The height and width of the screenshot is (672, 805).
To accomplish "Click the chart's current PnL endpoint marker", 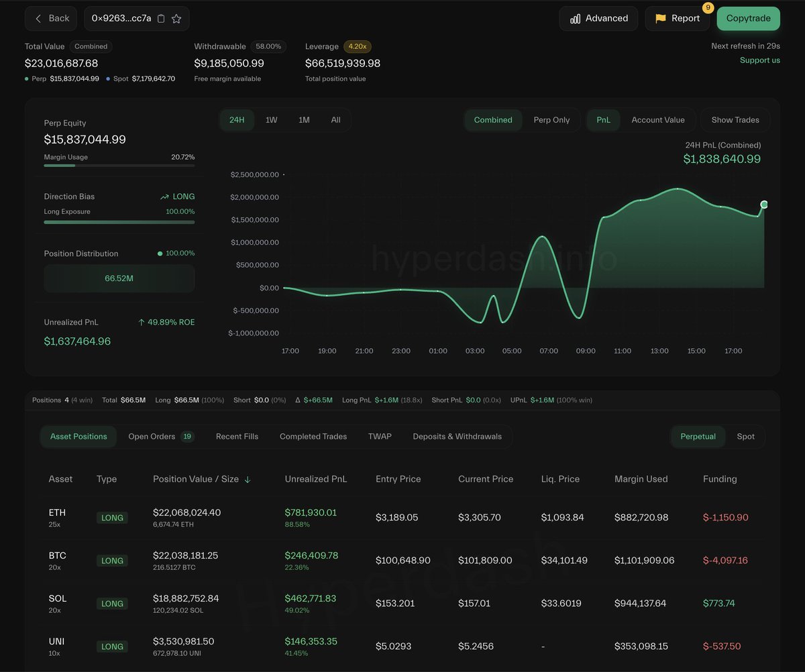I will coord(763,205).
